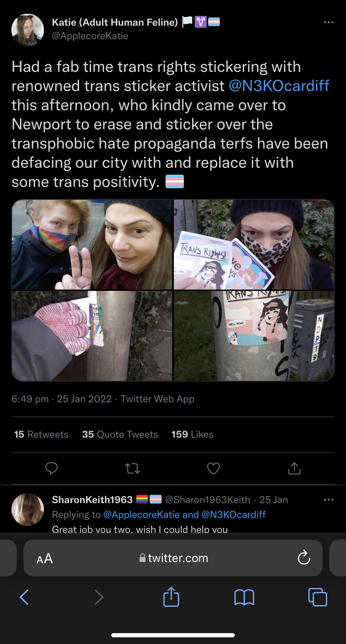
Task: Tap the retweet arrows icon
Action: (132, 468)
